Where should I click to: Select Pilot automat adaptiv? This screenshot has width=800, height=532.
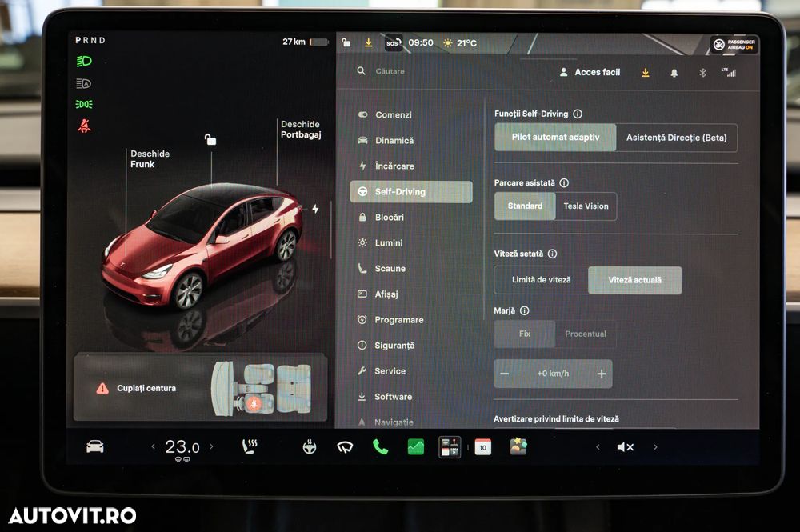point(555,138)
